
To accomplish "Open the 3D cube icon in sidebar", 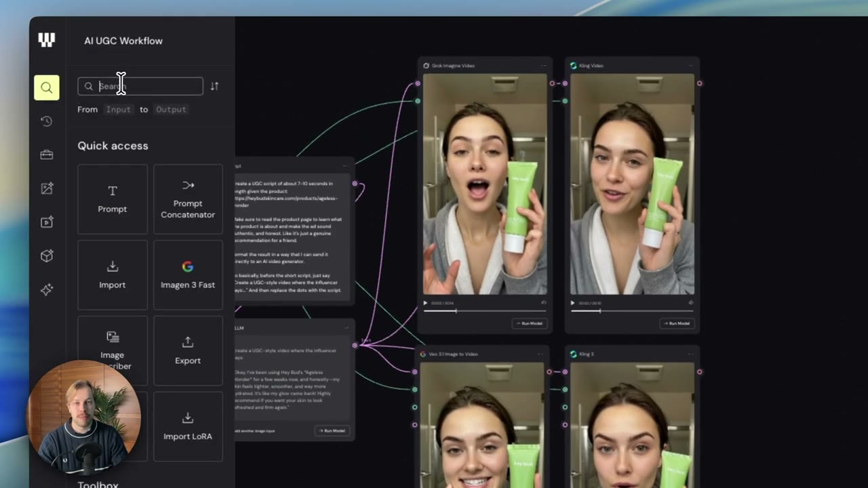I will pos(47,256).
